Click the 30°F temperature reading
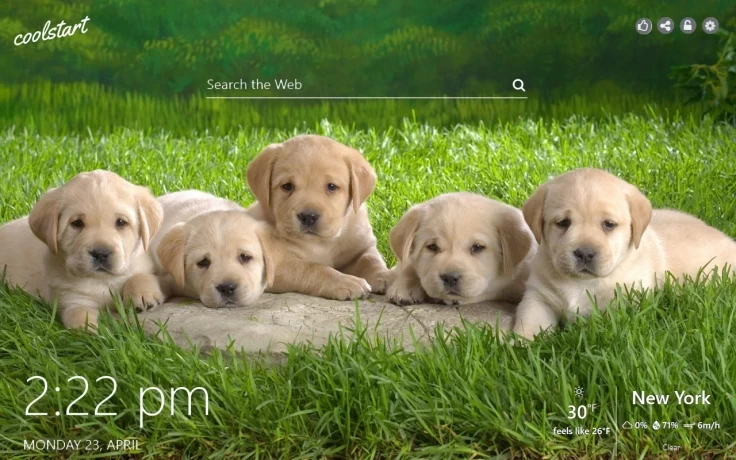 577,412
